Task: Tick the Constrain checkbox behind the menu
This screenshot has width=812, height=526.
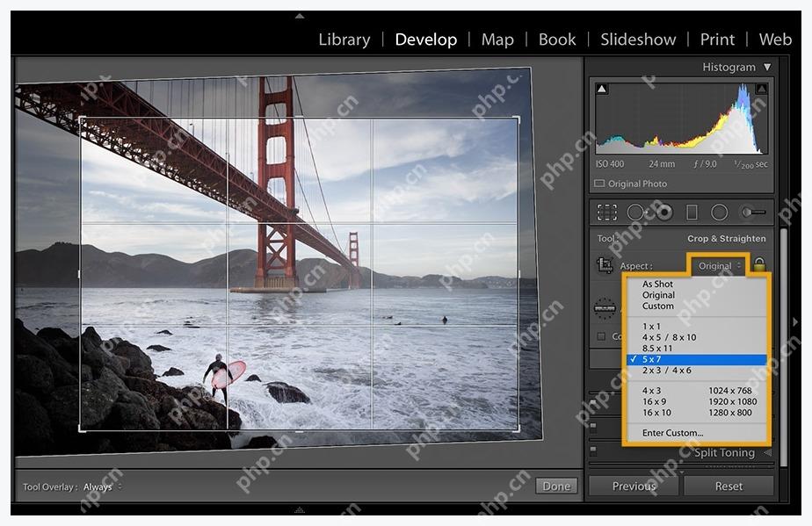Action: click(601, 336)
